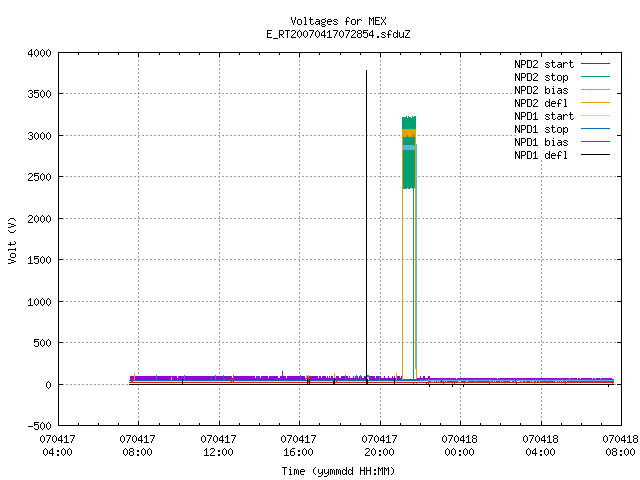Click the 070418 04:00 x-axis label
640x480 pixels.
click(x=540, y=446)
